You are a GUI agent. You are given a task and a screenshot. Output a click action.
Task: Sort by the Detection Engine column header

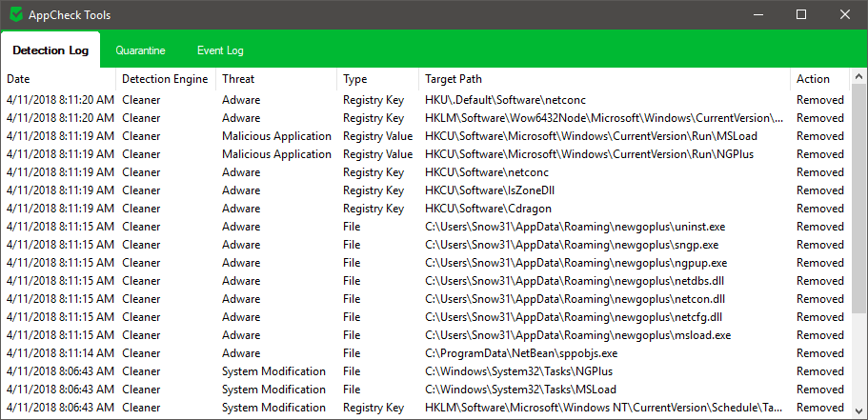[165, 79]
